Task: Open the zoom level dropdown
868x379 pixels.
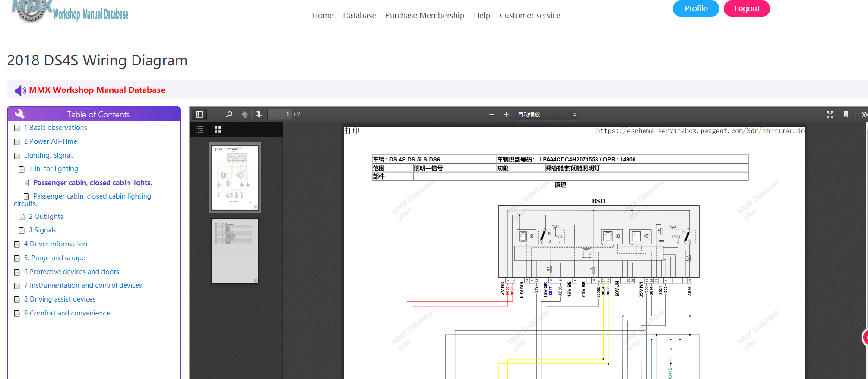Action: 547,115
